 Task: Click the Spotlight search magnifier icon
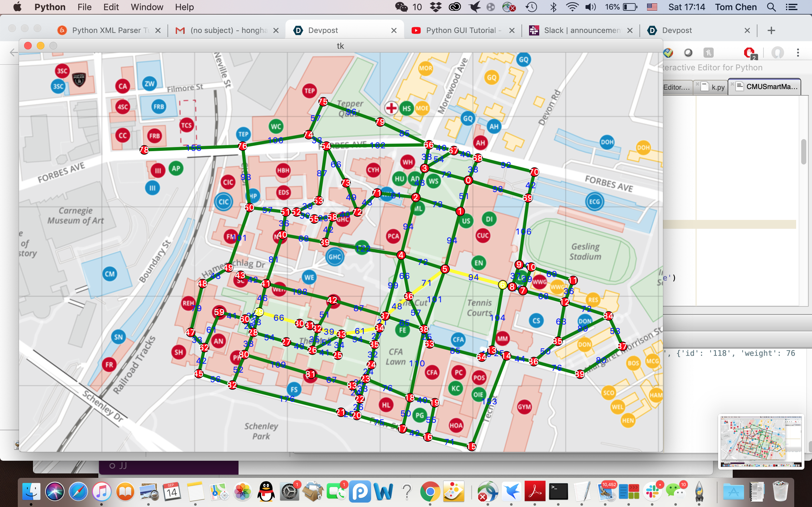pos(771,7)
